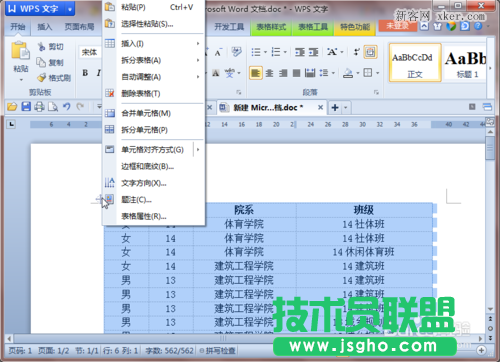
Task: Click the Paste clipboard icon in ribbon
Action: coord(20,51)
